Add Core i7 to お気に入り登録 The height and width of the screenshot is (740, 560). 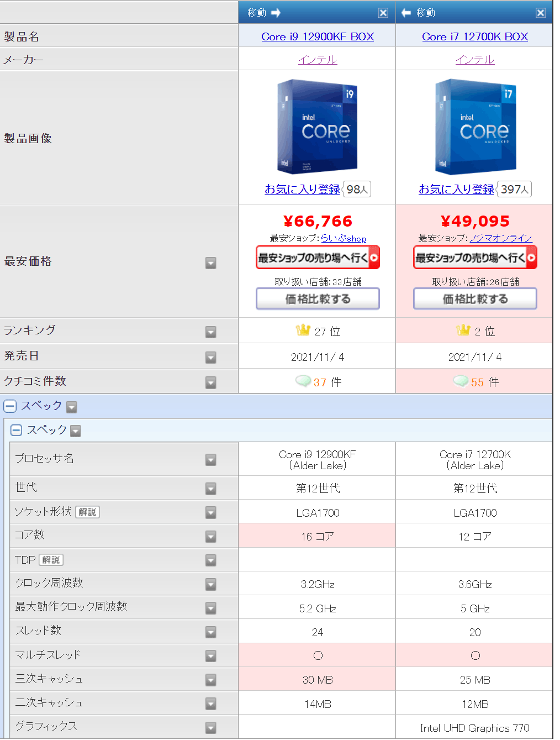(x=456, y=189)
